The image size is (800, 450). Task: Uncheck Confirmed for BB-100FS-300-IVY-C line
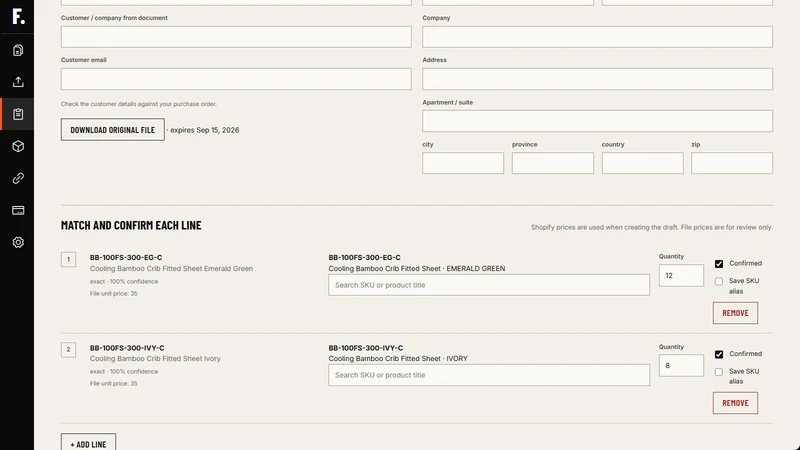click(x=719, y=354)
